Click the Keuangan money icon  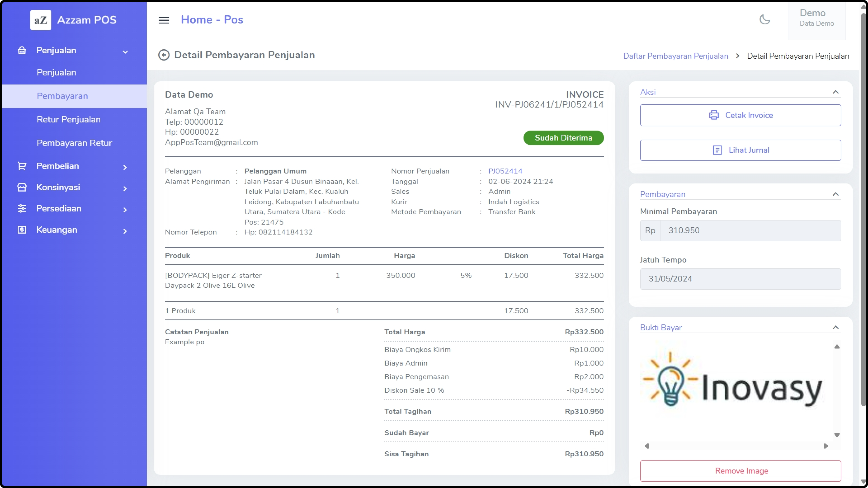(22, 230)
